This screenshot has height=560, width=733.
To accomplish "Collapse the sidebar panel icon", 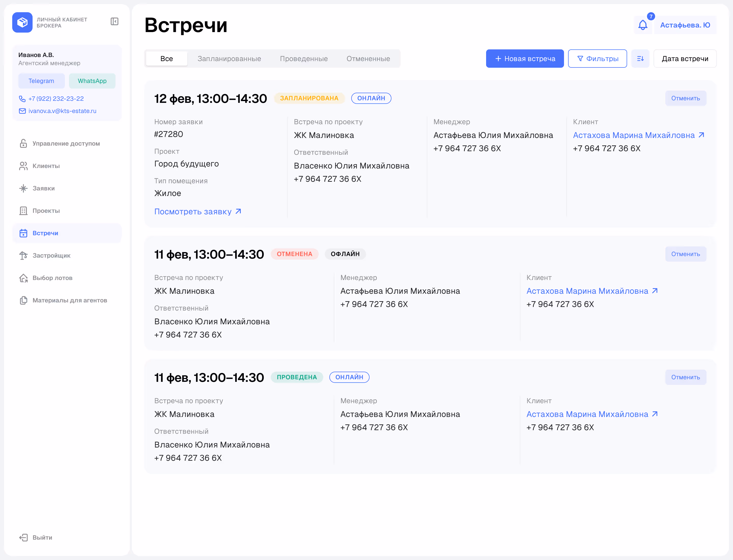I will point(114,22).
